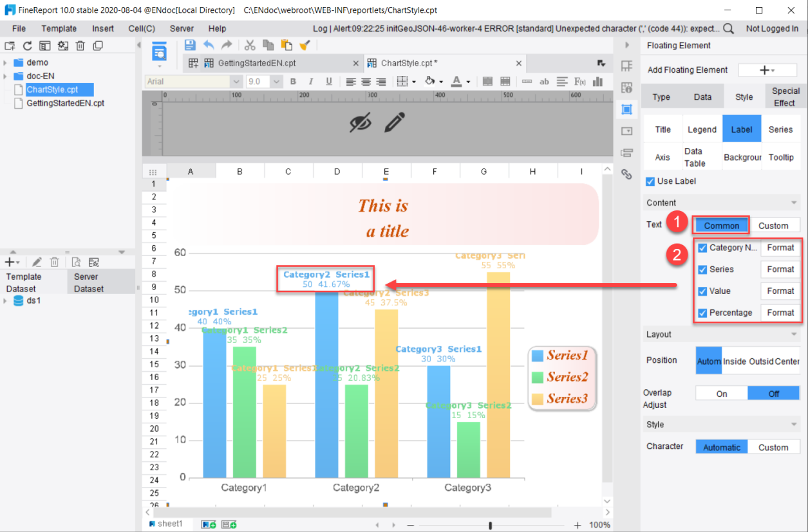
Task: Open the Arial font family dropdown
Action: [236, 82]
